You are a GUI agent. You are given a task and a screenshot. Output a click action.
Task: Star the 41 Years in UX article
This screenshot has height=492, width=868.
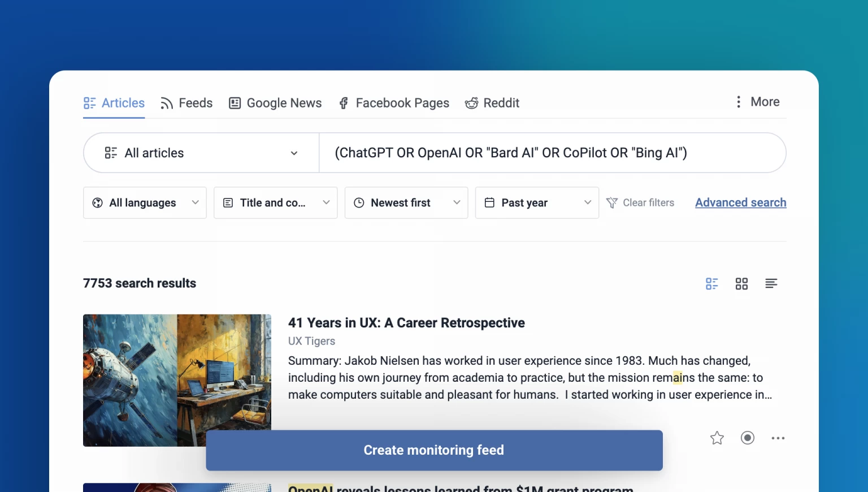717,438
